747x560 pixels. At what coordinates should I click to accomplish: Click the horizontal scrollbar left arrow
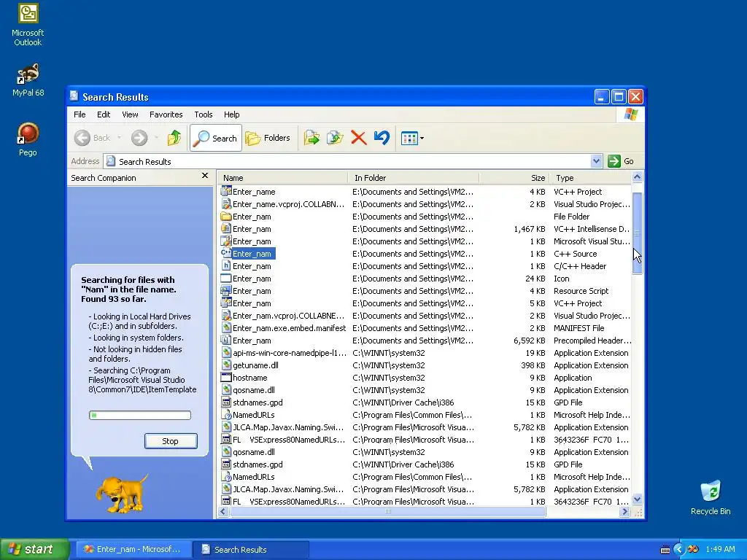pyautogui.click(x=223, y=512)
